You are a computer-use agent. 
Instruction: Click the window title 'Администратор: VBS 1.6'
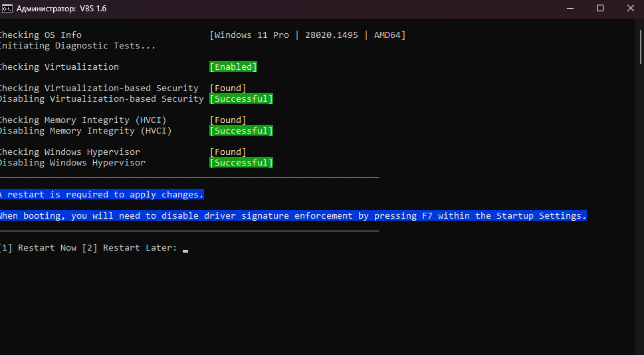(x=61, y=9)
